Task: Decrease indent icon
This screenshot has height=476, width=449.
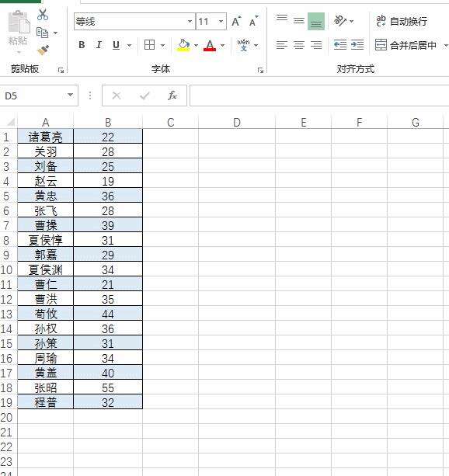Action: pos(340,45)
